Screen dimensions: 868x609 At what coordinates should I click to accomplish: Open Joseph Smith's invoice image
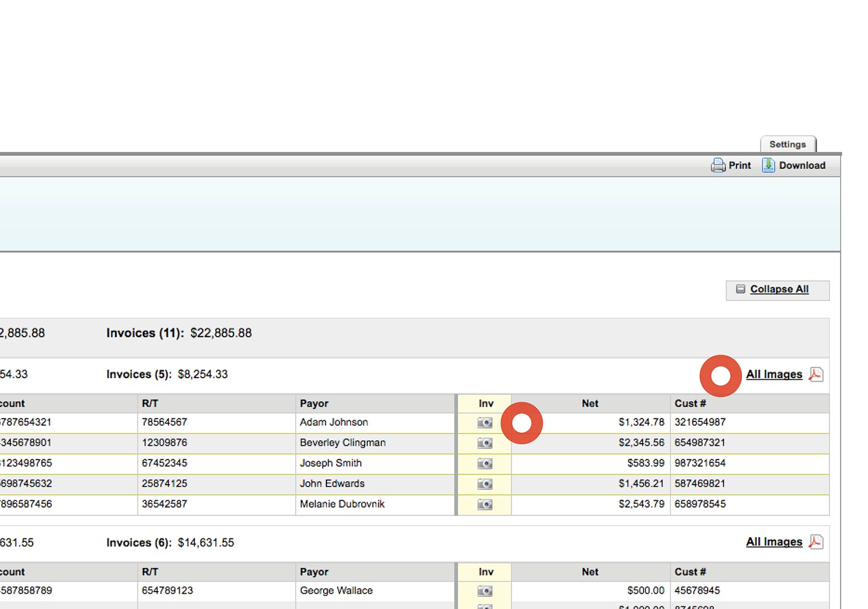click(x=484, y=463)
